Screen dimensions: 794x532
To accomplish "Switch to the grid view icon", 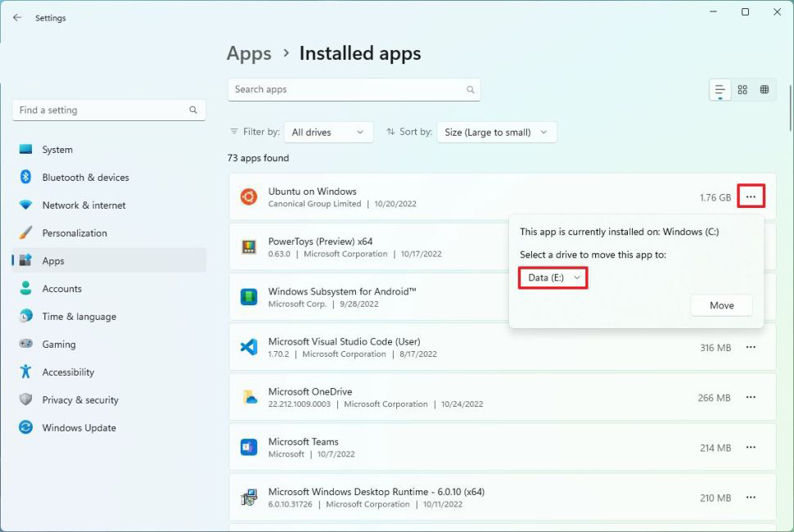I will click(x=742, y=90).
